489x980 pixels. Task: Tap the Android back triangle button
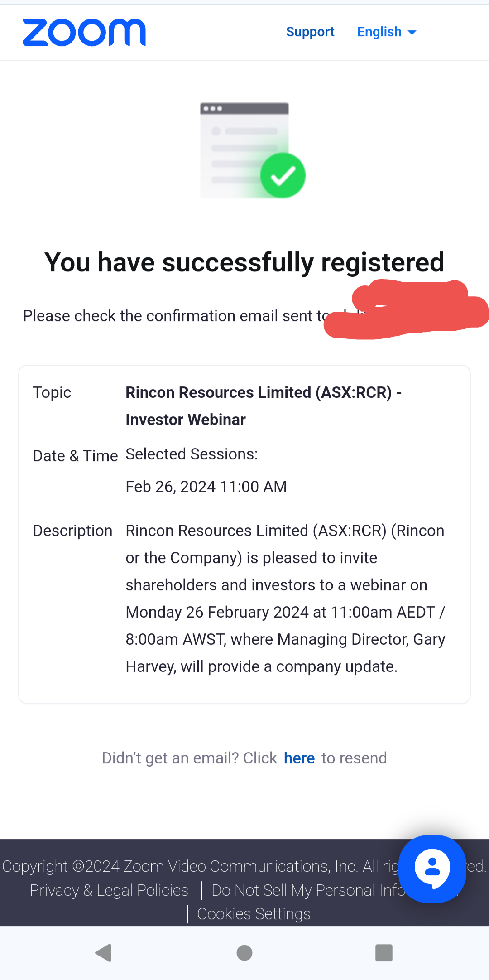(x=104, y=953)
